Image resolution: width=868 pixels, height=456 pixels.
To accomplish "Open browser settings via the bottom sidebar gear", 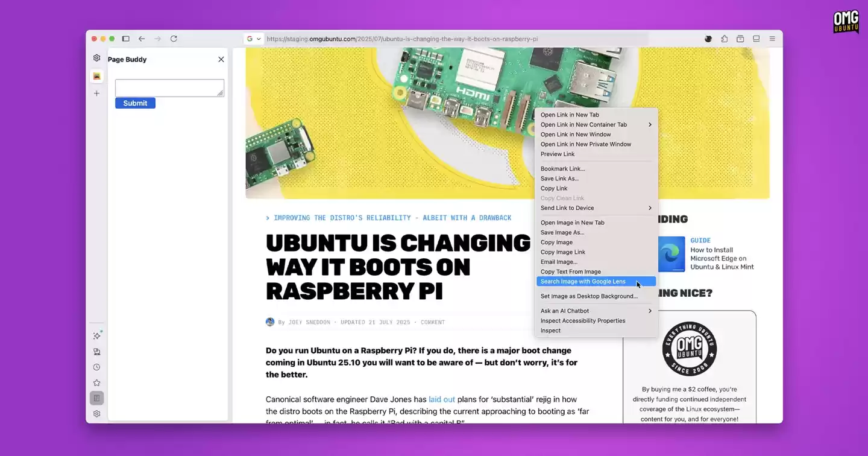I will pyautogui.click(x=96, y=413).
